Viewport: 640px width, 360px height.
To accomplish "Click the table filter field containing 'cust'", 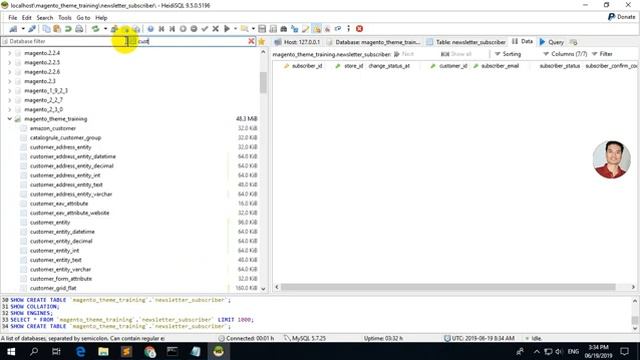I will 192,41.
